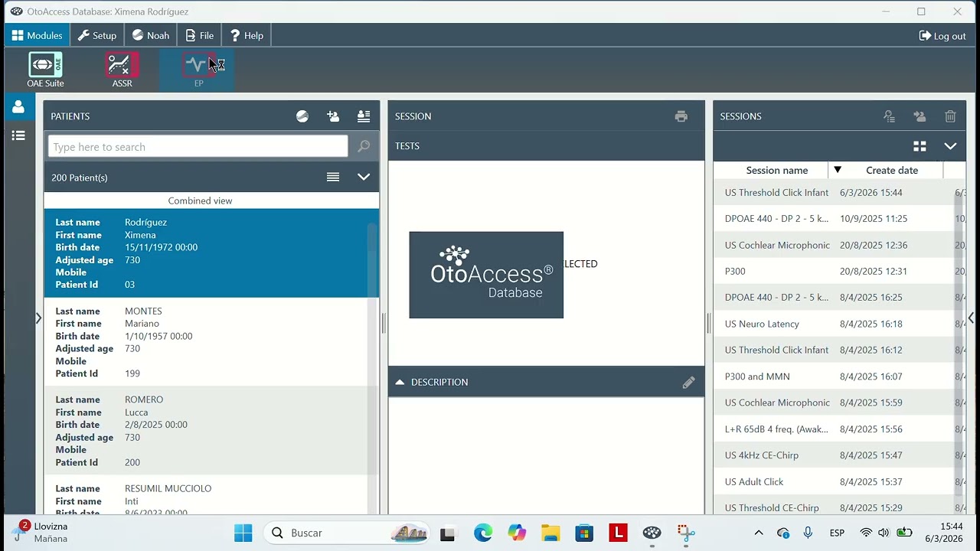Switch sessions to grid view icon

tap(920, 146)
